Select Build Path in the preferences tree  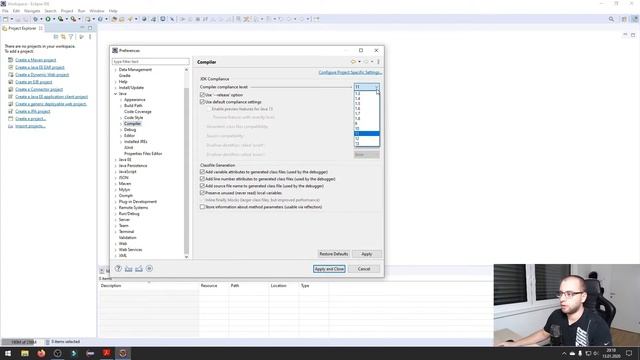tap(133, 106)
